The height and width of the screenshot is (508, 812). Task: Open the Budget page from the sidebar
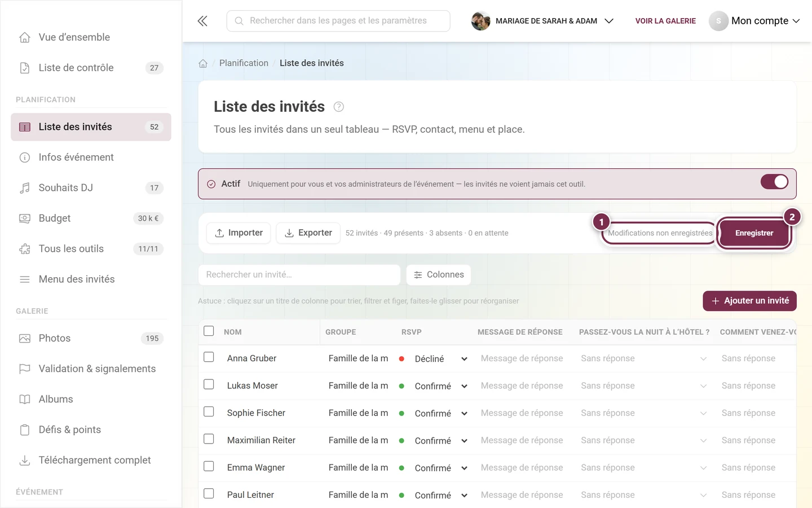[x=91, y=218]
